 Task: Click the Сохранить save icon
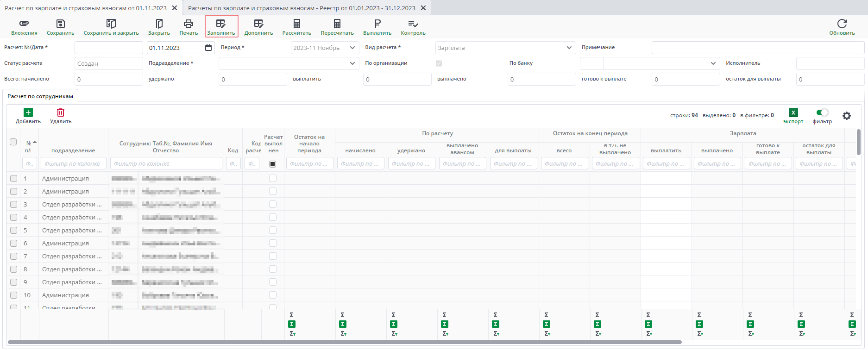tap(60, 24)
